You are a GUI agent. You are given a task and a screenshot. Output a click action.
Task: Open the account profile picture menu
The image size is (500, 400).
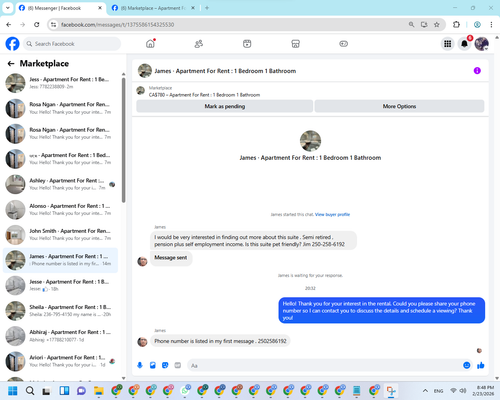point(482,44)
